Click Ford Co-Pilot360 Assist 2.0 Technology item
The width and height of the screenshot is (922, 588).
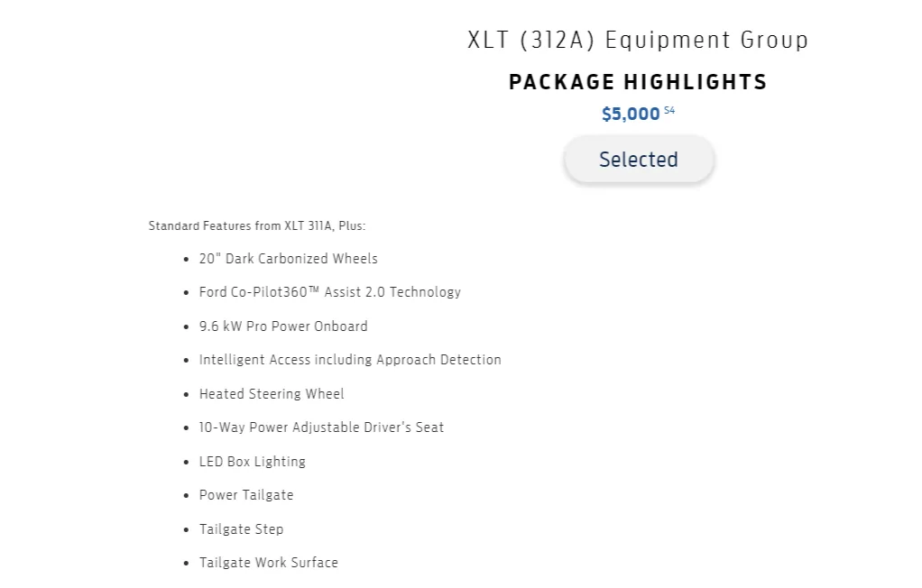330,292
